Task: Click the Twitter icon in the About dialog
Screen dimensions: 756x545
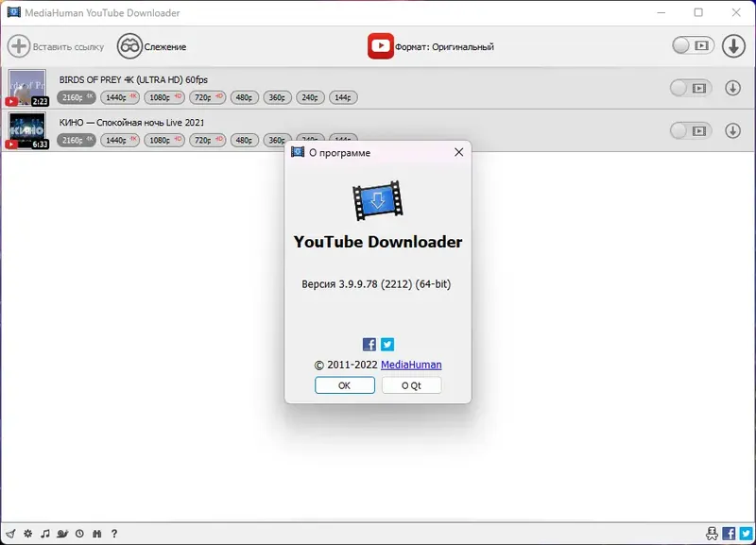Action: pos(387,344)
